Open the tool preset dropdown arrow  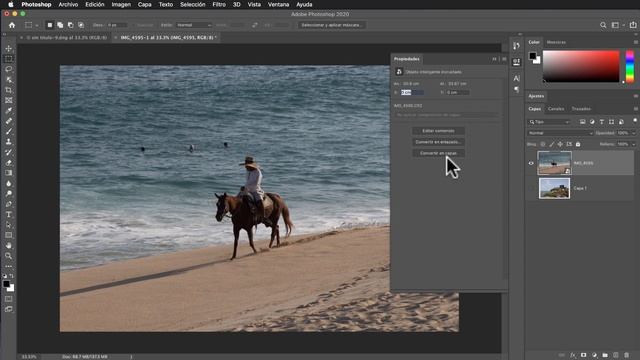coord(37,25)
